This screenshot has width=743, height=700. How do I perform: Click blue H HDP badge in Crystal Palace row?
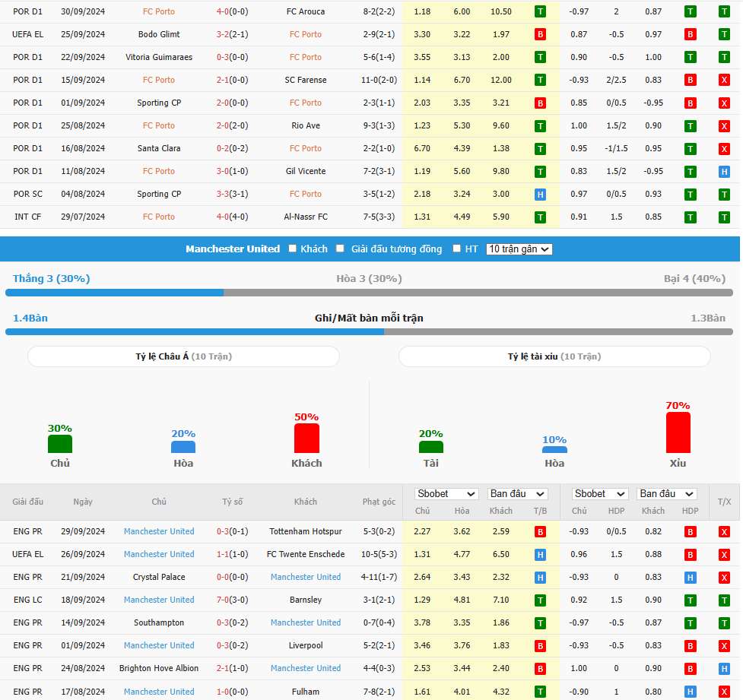pyautogui.click(x=691, y=578)
